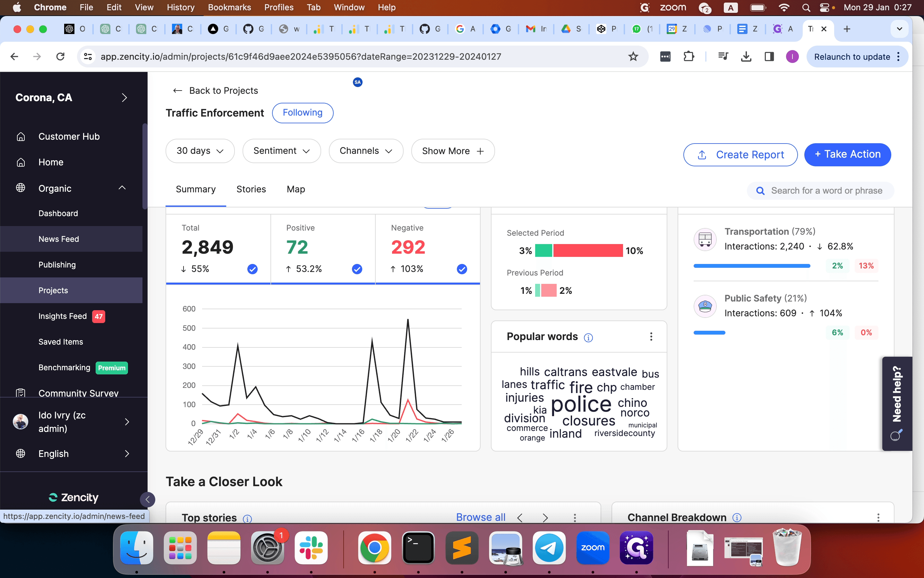This screenshot has height=578, width=924.
Task: Click the Take Action button
Action: tap(848, 154)
